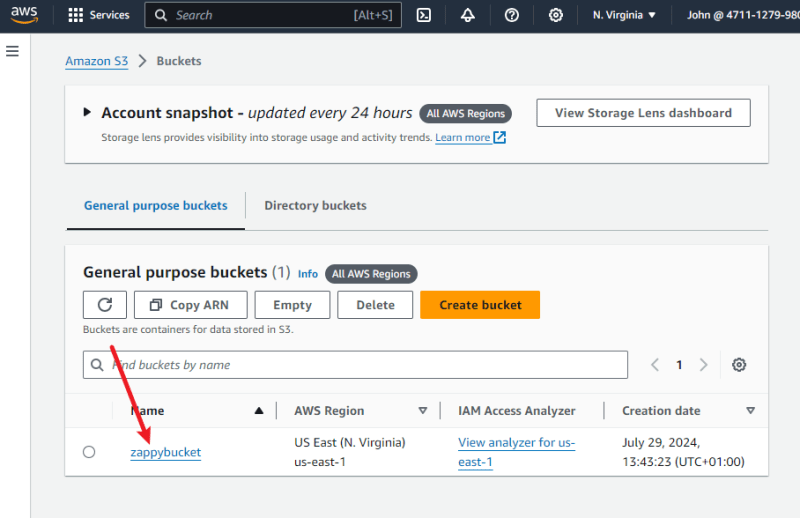Click the refresh buckets icon button
Viewport: 800px width, 518px height.
click(x=105, y=305)
